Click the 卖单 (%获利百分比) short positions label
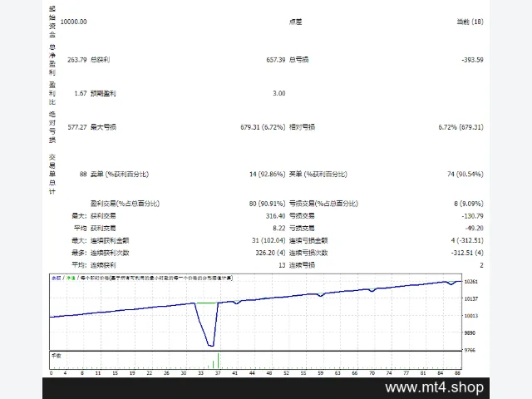Image resolution: width=532 pixels, height=399 pixels. (120, 174)
